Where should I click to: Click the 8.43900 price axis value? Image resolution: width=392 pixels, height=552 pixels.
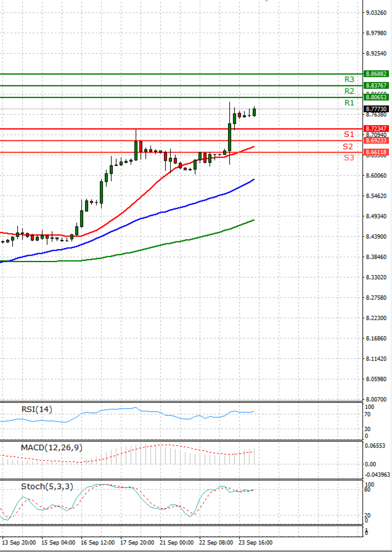[x=376, y=237]
